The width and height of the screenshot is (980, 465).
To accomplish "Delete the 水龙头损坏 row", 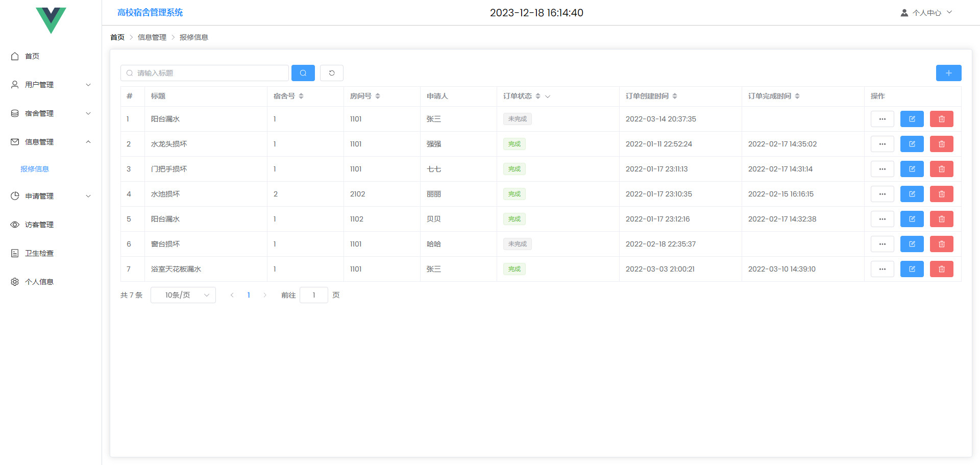I will 941,144.
